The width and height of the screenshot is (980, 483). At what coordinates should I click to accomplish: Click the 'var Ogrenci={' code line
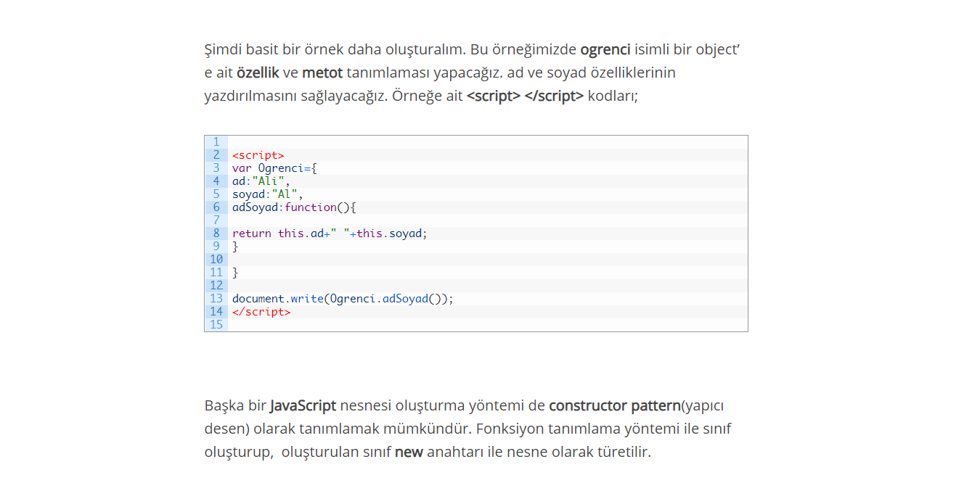(274, 168)
